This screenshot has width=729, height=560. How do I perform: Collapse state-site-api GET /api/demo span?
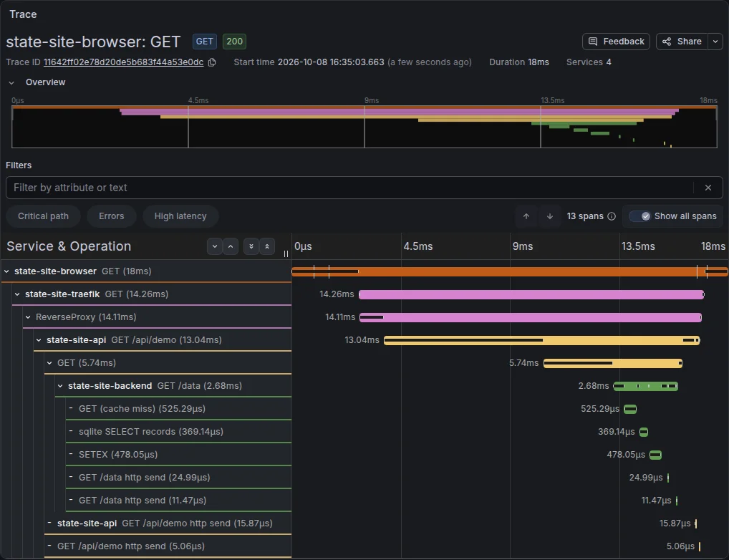pyautogui.click(x=39, y=340)
